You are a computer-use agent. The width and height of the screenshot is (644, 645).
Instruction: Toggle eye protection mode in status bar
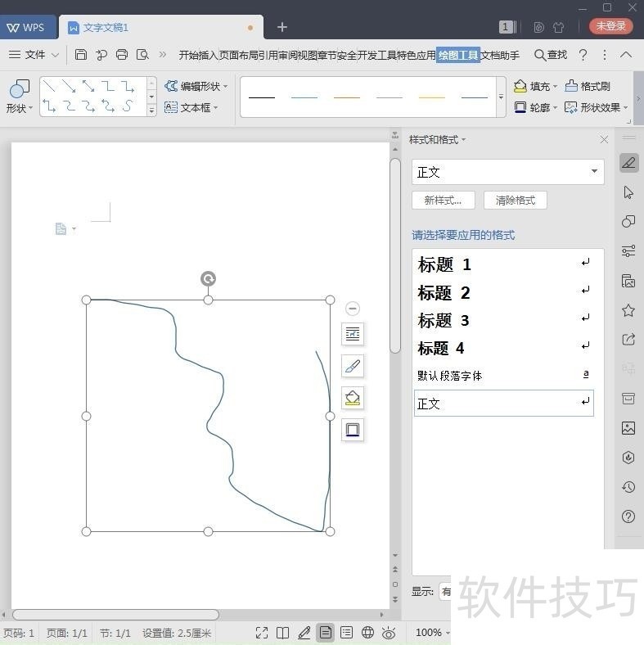(x=389, y=633)
